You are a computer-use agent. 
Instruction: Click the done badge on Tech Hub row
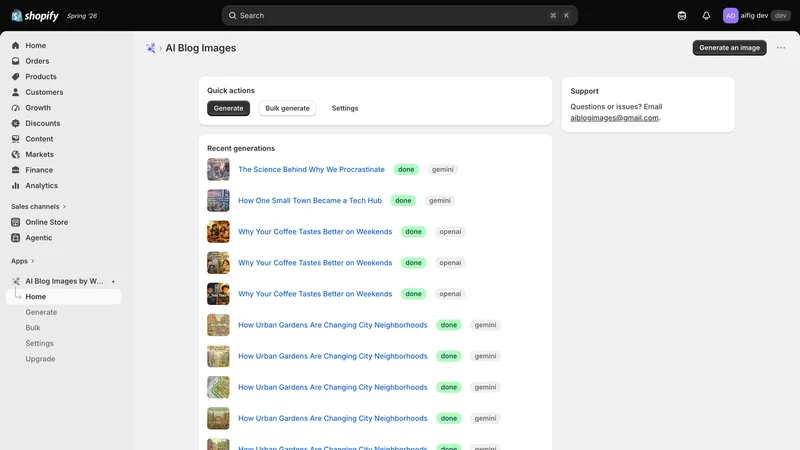403,201
